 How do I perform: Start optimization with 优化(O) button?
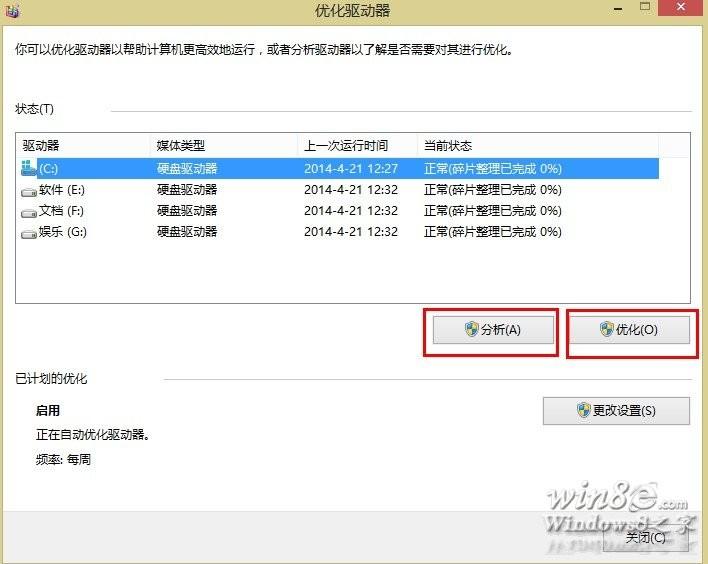(x=629, y=330)
